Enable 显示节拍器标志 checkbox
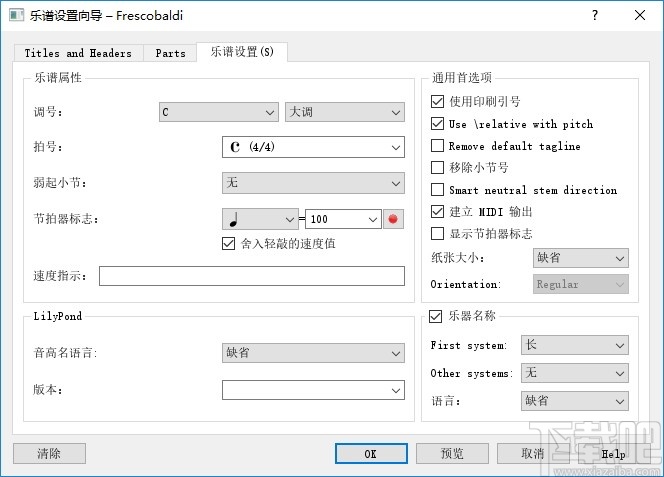664x477 pixels. (x=437, y=233)
